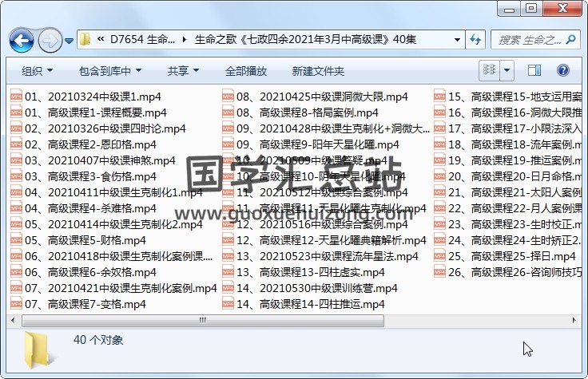588x379 pixels.
Task: Click the 新建文件夹 button
Action: (318, 71)
